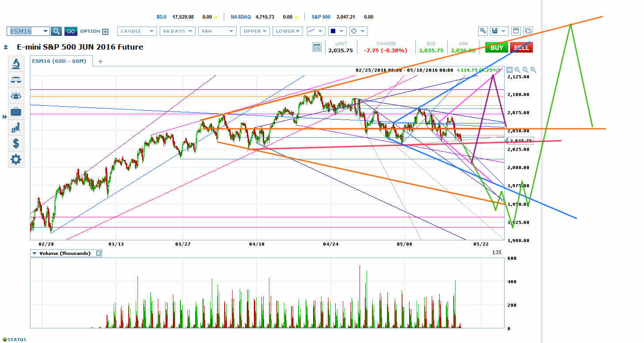Click the zoom in plus magnifier icon
Screen dimensions: 644x343
pos(533,70)
